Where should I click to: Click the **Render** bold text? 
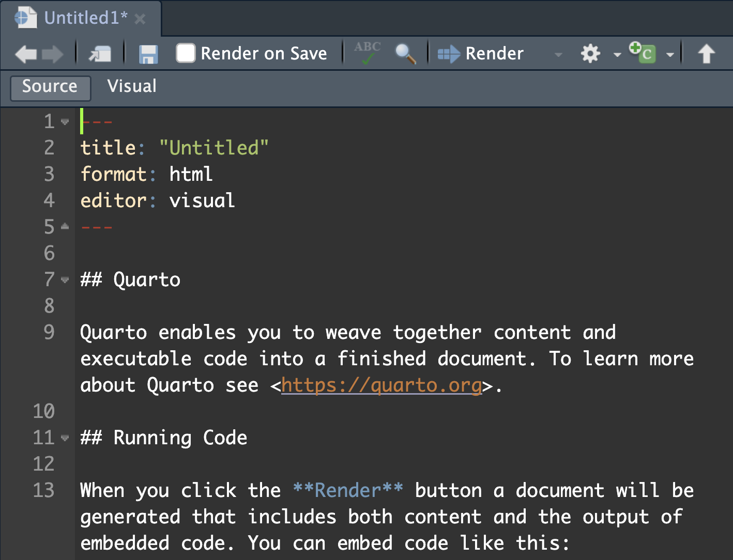[x=348, y=491]
